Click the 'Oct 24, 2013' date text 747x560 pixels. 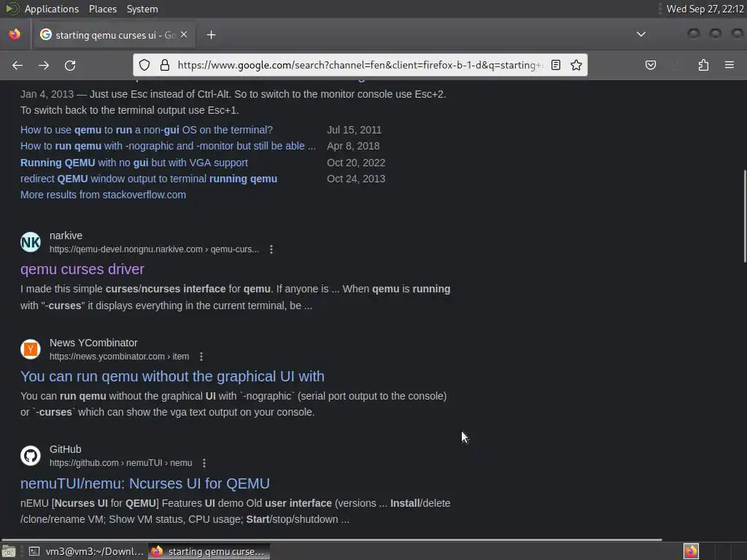(x=356, y=179)
